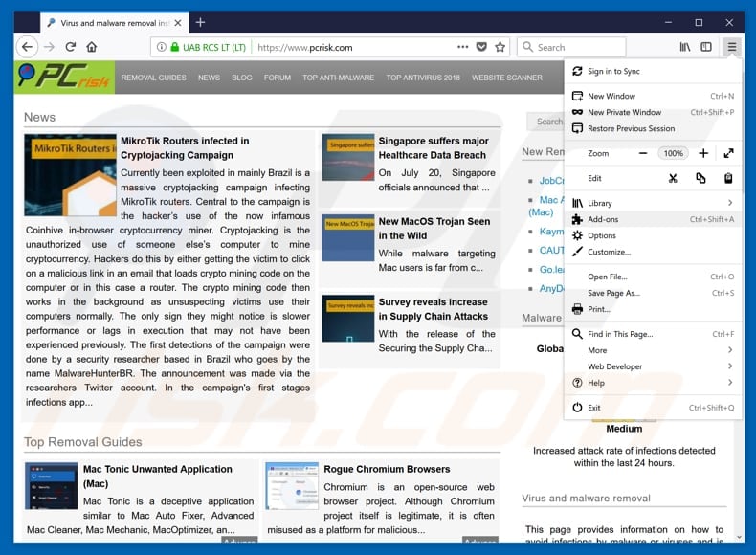
Task: Enter full screen mode icon
Action: click(728, 153)
